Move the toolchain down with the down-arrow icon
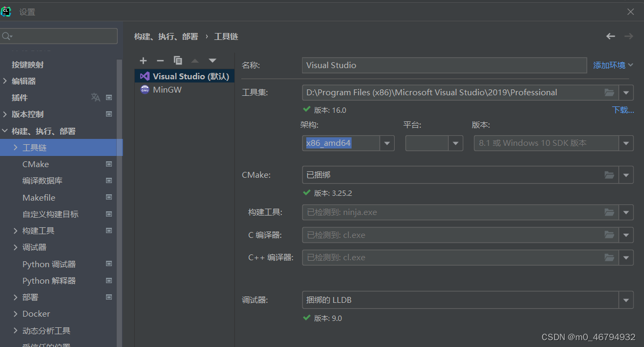This screenshot has width=644, height=347. tap(212, 61)
